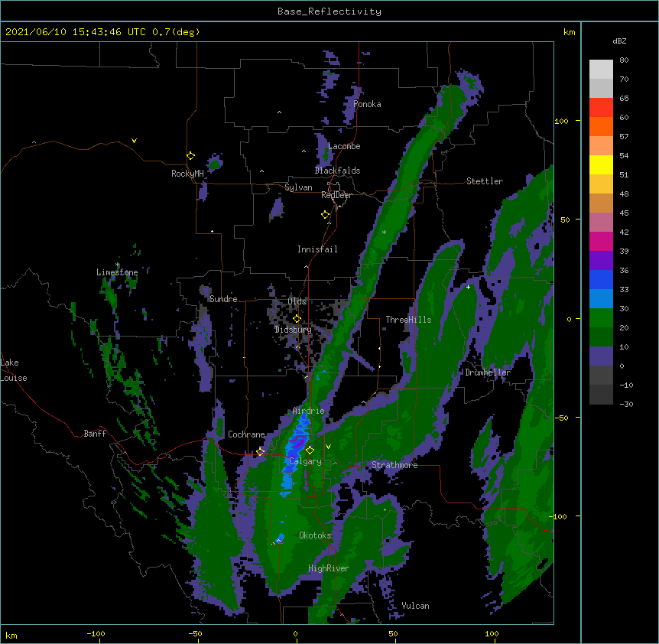Image resolution: width=659 pixels, height=644 pixels.
Task: Select the Drumheller label
Action: click(x=488, y=372)
